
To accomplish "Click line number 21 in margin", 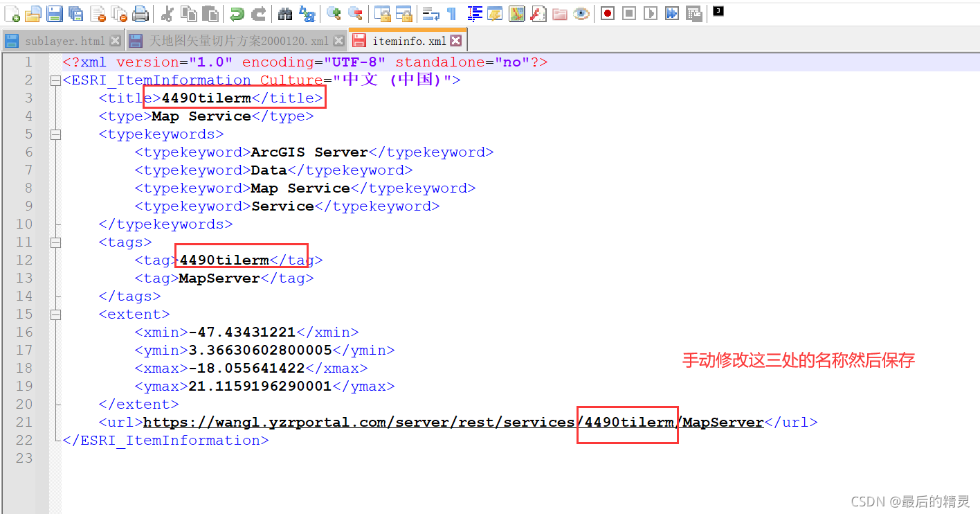I will coord(24,423).
